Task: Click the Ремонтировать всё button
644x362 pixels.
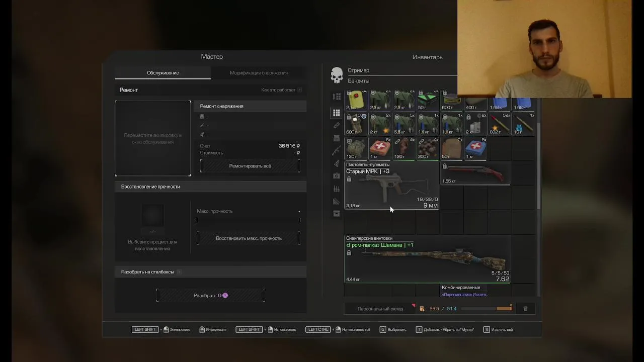Action: tap(250, 166)
